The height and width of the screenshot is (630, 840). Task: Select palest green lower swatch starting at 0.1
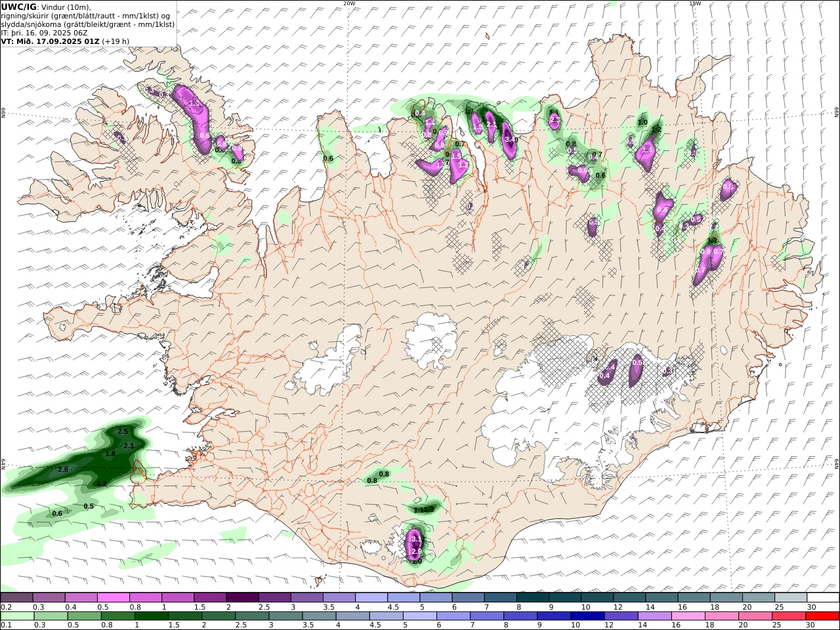click(x=17, y=616)
